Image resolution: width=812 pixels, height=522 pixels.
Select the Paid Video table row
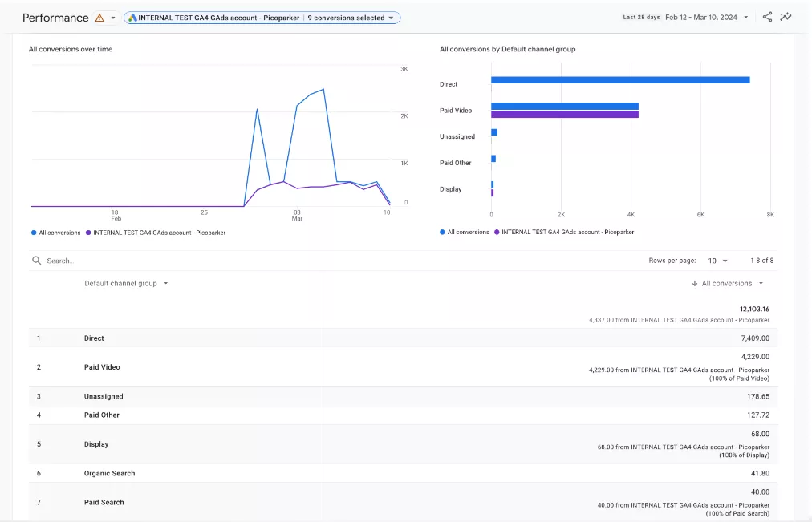click(x=404, y=367)
